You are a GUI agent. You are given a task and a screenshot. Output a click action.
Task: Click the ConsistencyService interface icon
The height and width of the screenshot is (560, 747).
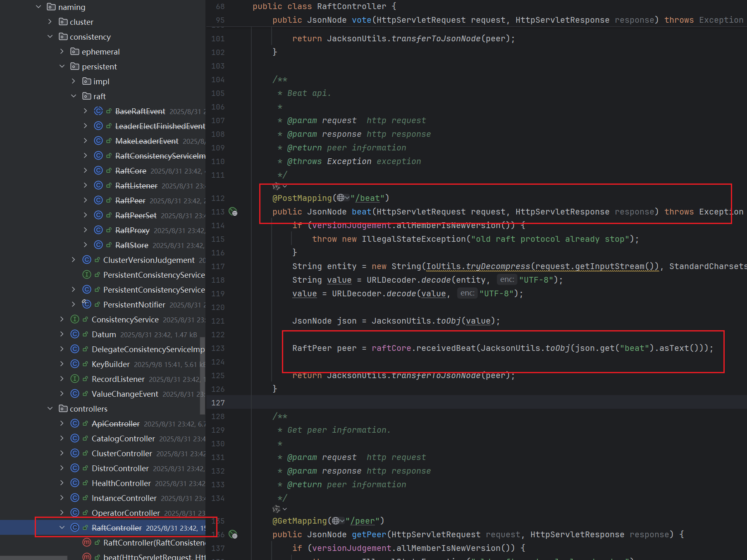click(x=75, y=319)
